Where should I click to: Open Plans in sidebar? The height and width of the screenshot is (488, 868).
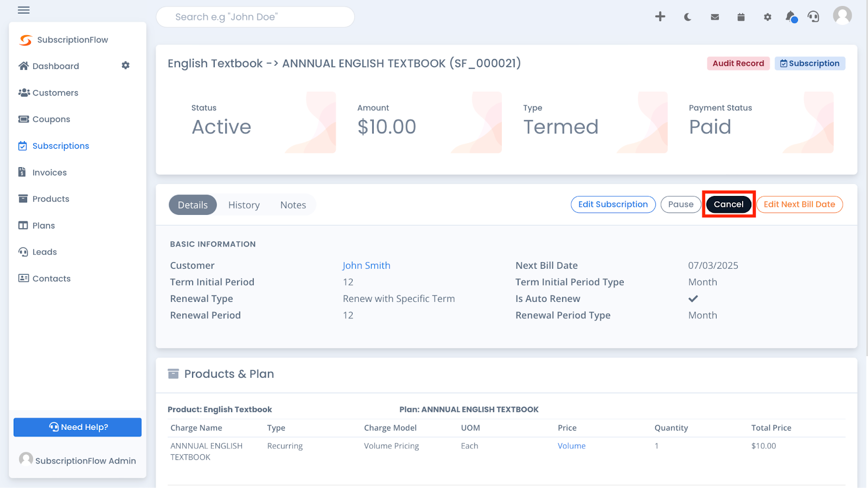[x=37, y=226]
